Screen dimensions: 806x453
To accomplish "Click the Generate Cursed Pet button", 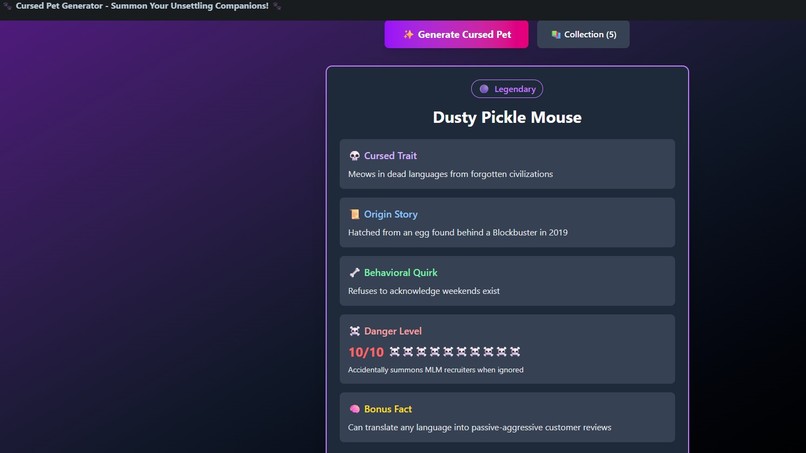I will (x=456, y=34).
